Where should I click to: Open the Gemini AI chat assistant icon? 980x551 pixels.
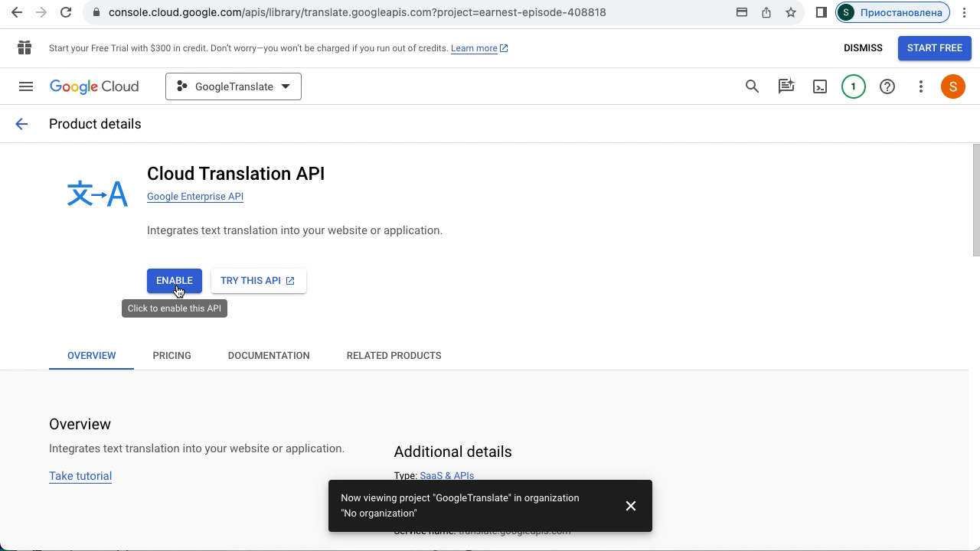786,86
